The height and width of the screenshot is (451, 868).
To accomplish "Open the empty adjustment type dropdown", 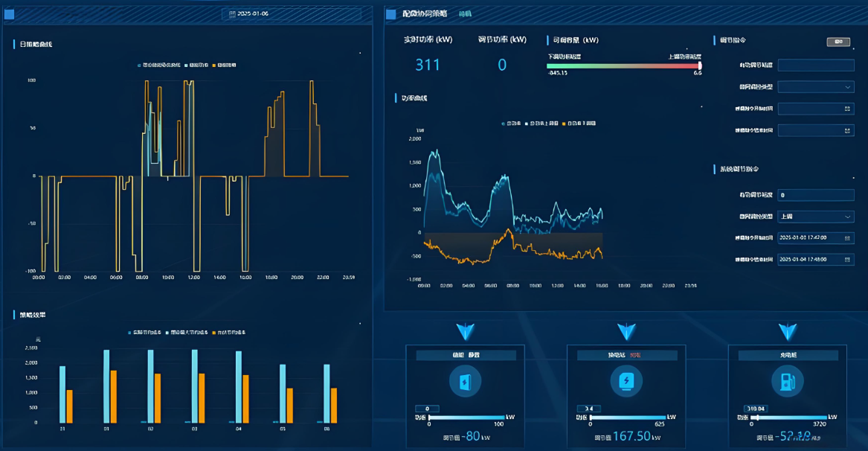I will tap(815, 87).
